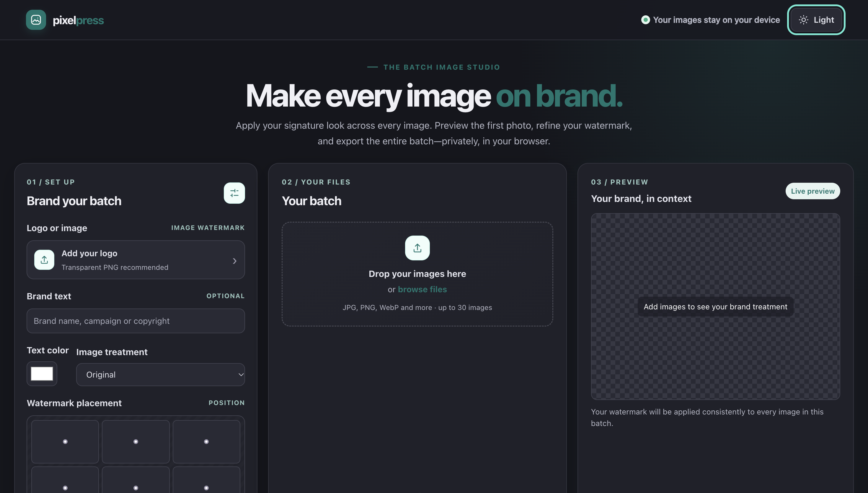The height and width of the screenshot is (493, 868).
Task: Click the browse files link
Action: (422, 289)
